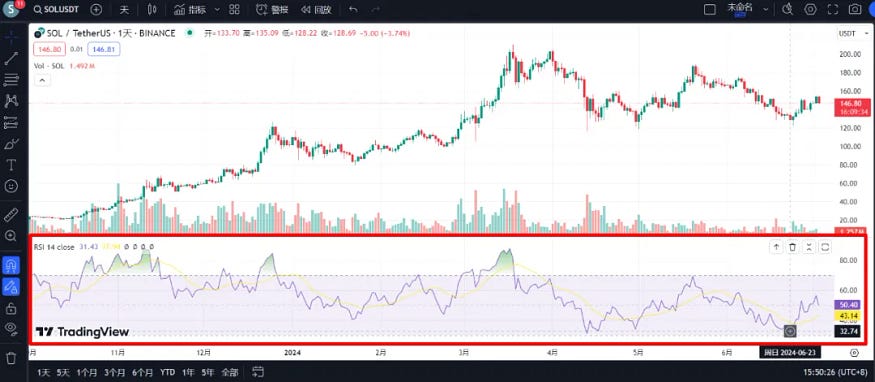
Task: Open the Fibonacci and Gann tools
Action: coord(11,80)
